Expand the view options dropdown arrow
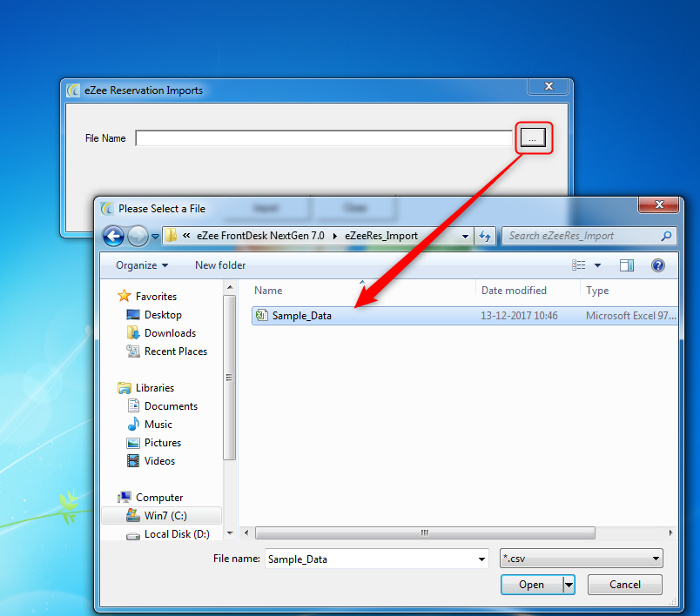The width and height of the screenshot is (700, 616). click(597, 265)
